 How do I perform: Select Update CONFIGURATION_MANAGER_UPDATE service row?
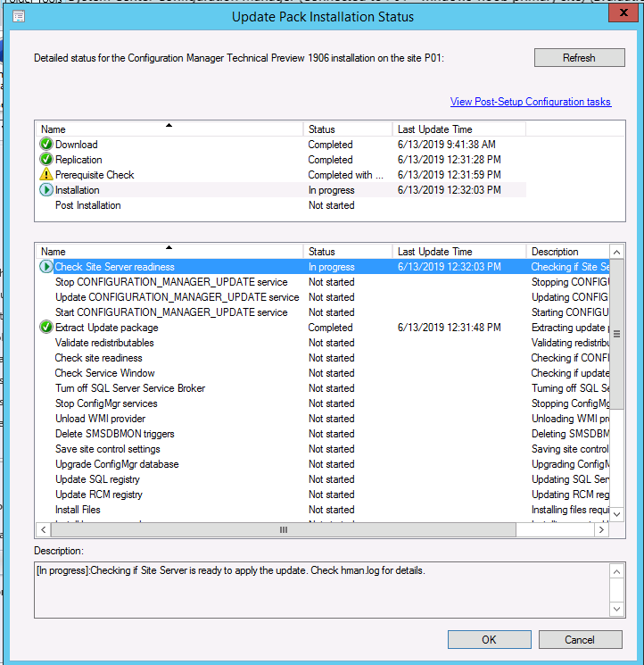pos(323,297)
